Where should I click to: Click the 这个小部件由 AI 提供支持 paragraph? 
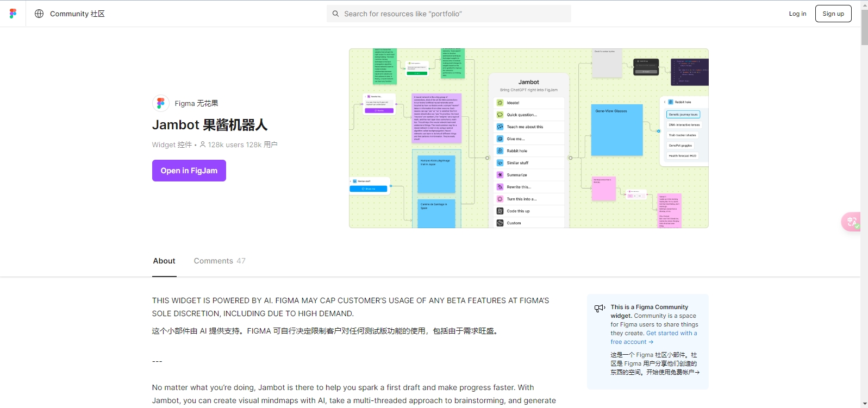tap(326, 331)
